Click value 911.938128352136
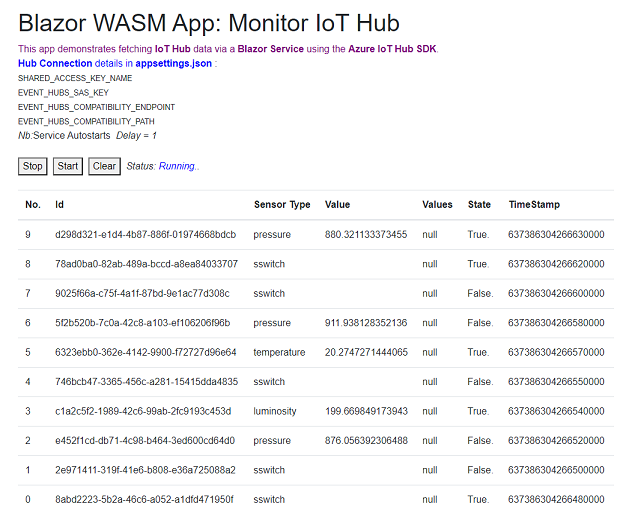 coord(366,323)
